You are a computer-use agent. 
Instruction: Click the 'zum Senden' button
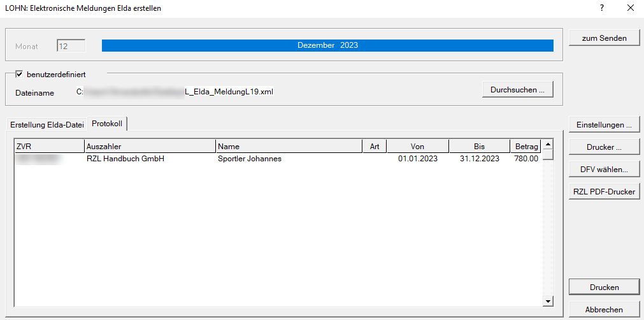point(604,38)
